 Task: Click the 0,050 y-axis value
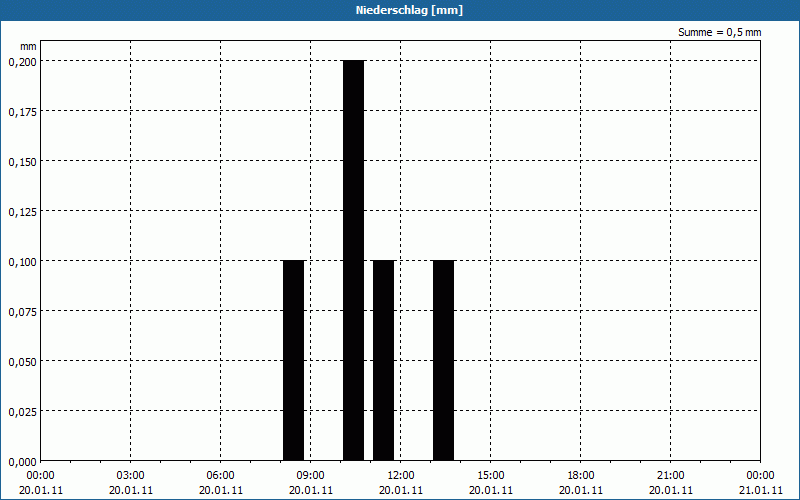[x=22, y=362]
